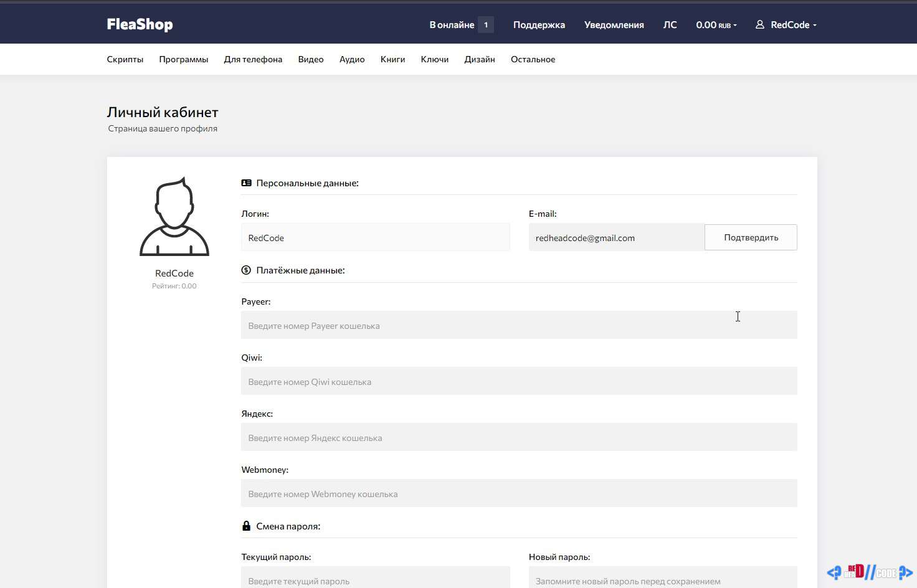Open the Скрипты category
The height and width of the screenshot is (588, 917).
[x=125, y=59]
